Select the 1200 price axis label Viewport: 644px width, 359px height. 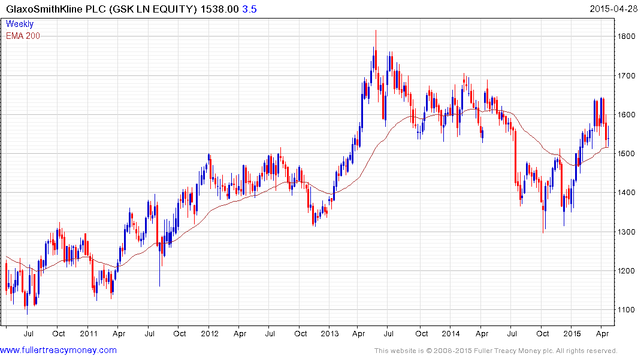coord(627,271)
